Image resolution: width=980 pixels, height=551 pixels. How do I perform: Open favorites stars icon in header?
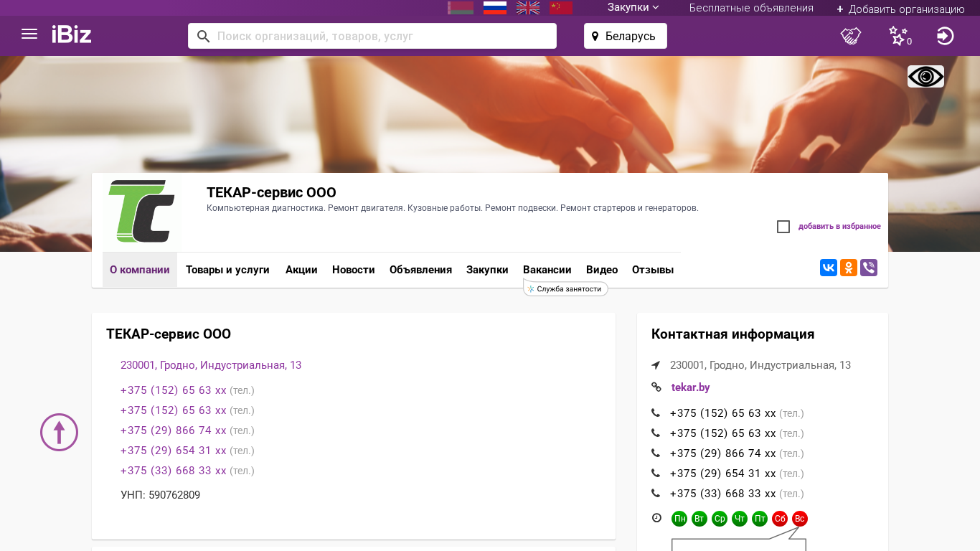[x=898, y=36]
